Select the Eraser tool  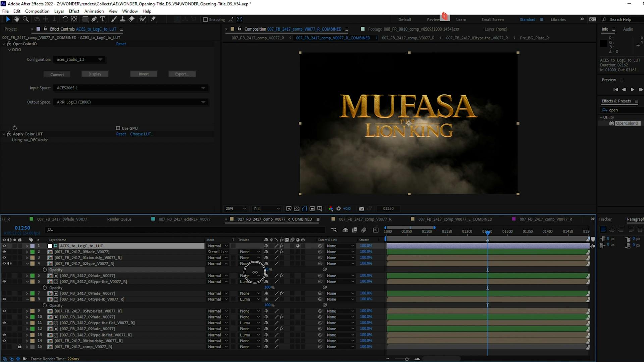(x=131, y=19)
